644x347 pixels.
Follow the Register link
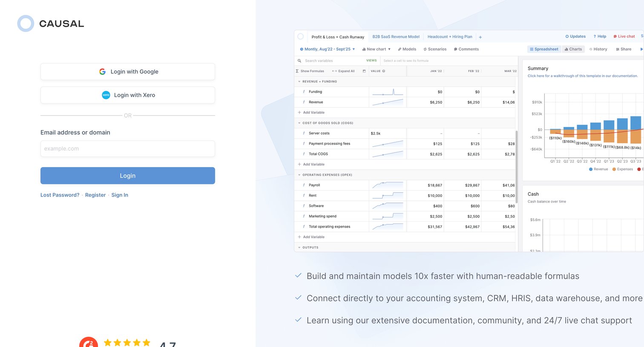[95, 195]
